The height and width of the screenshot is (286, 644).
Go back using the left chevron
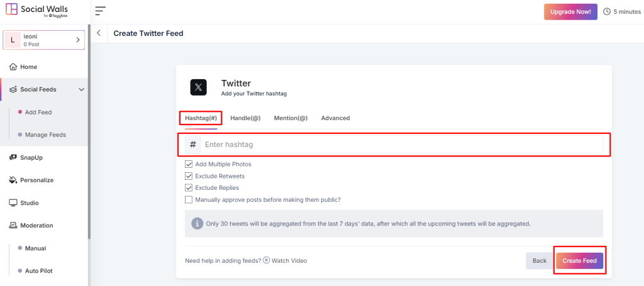pyautogui.click(x=99, y=33)
